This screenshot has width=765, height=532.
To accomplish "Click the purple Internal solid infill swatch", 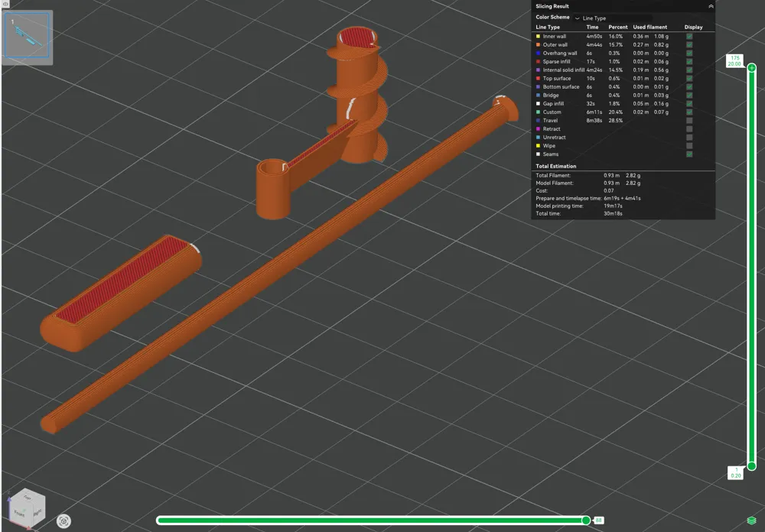I will (x=538, y=70).
